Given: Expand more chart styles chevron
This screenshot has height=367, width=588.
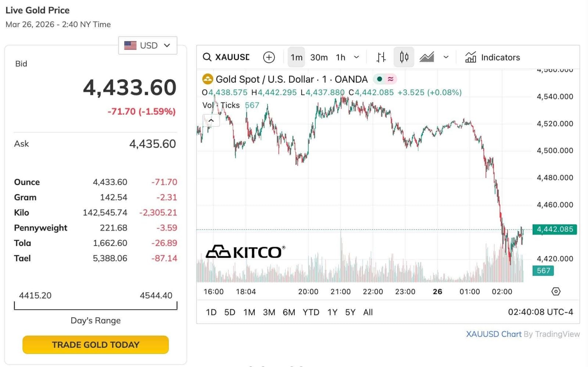Looking at the screenshot, I should click(446, 57).
